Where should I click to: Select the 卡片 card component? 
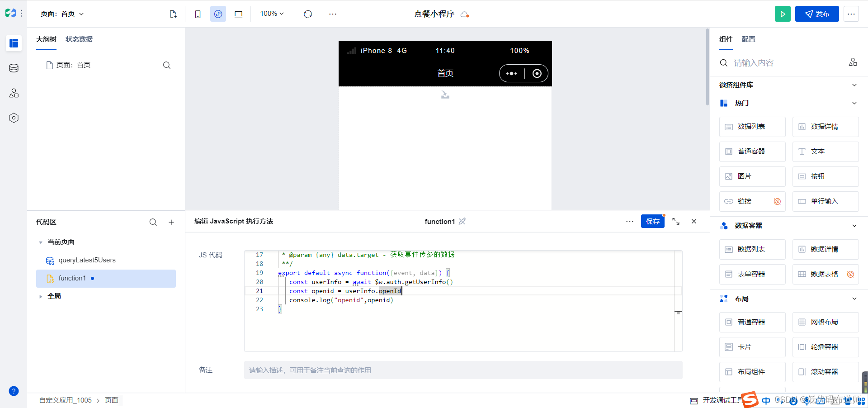tap(752, 347)
